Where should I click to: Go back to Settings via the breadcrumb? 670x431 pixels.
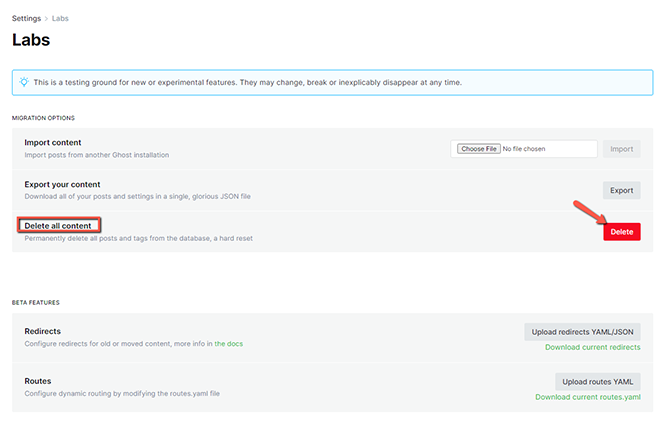pos(26,18)
